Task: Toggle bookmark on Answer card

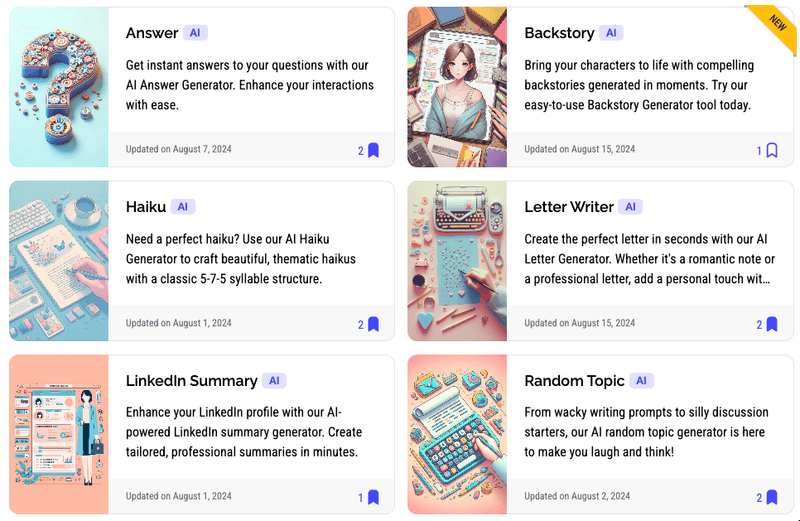Action: click(x=373, y=151)
